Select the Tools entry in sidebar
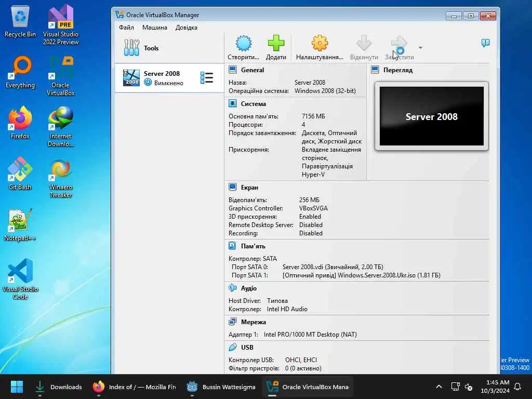This screenshot has height=399, width=532. pyautogui.click(x=169, y=48)
